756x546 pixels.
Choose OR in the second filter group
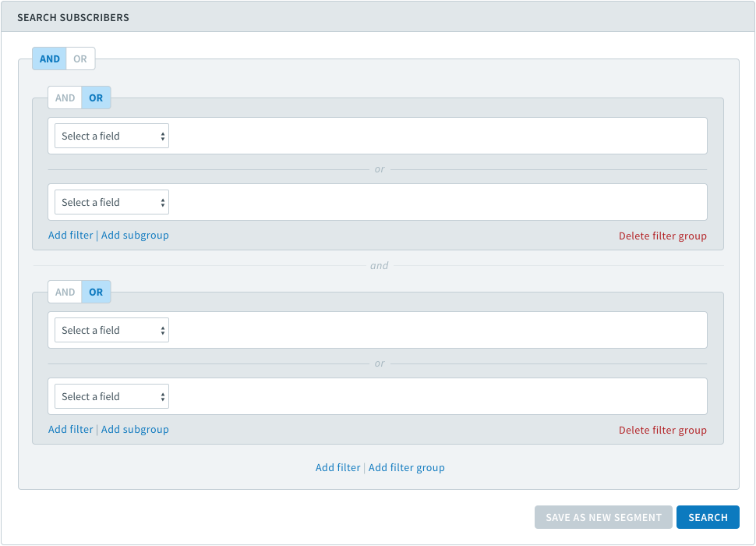[96, 292]
